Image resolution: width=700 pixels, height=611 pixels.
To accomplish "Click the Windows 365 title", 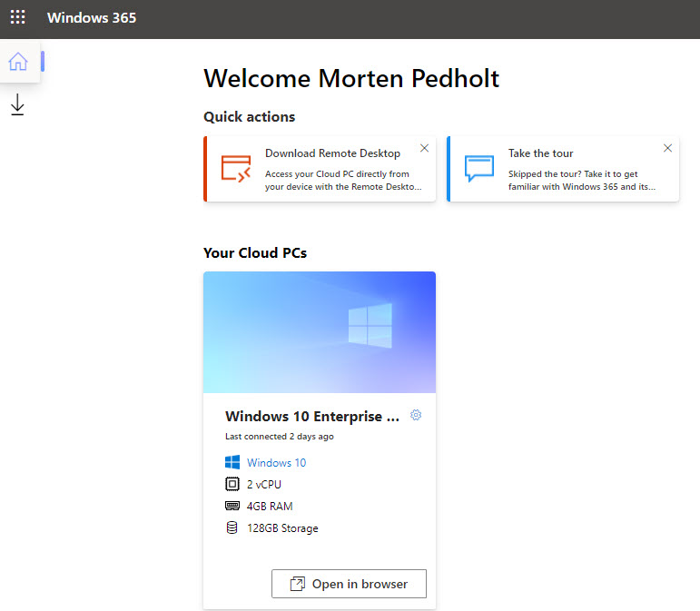I will point(92,18).
